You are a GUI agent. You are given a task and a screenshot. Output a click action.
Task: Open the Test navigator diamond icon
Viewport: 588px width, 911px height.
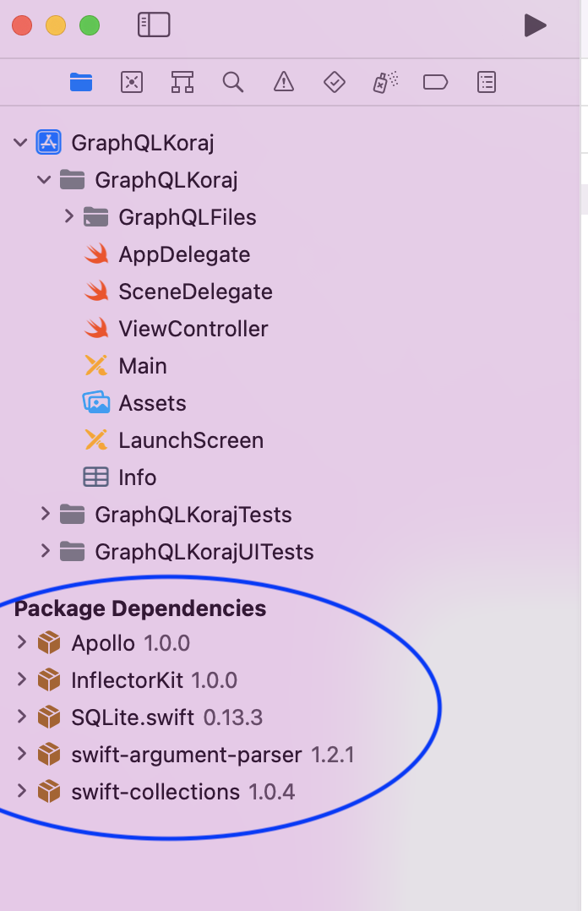click(x=335, y=82)
